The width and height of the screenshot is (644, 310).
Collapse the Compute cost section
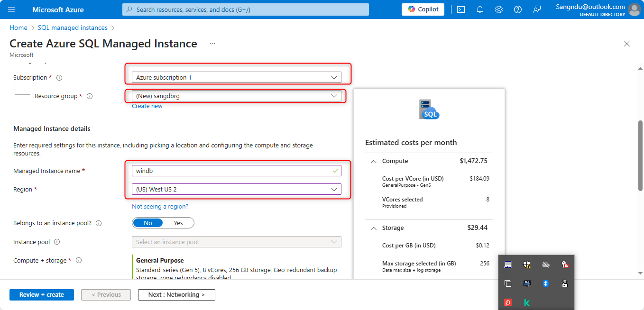click(374, 162)
